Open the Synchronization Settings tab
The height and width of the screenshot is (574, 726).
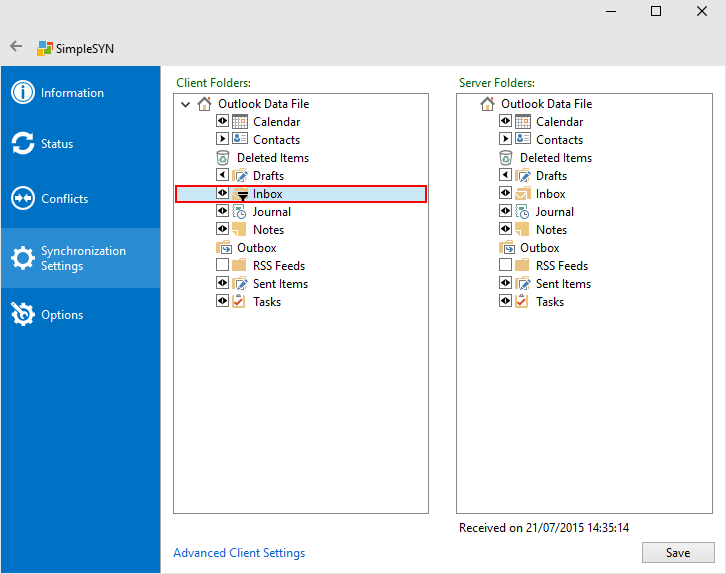83,258
